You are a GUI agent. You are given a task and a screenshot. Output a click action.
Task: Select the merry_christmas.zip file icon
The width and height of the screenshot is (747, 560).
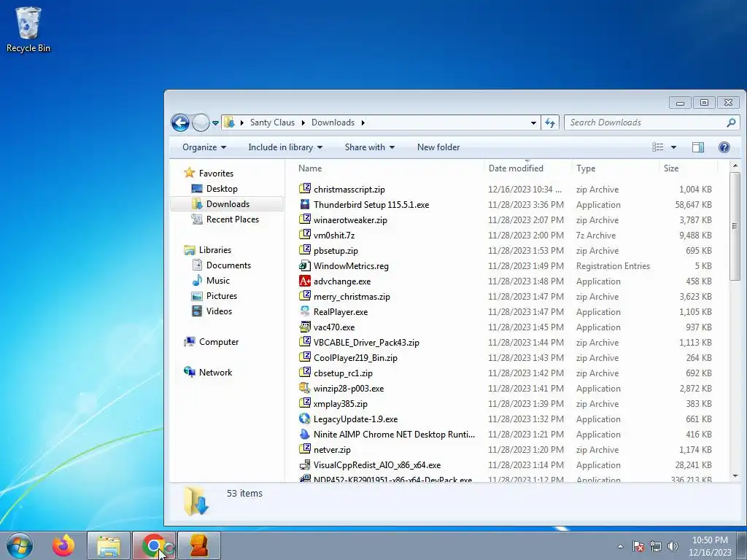305,296
